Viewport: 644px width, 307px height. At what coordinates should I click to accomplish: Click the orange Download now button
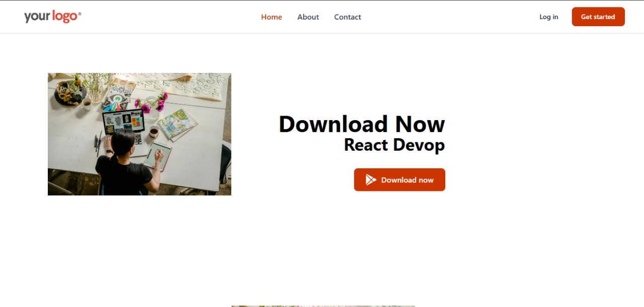pos(399,180)
